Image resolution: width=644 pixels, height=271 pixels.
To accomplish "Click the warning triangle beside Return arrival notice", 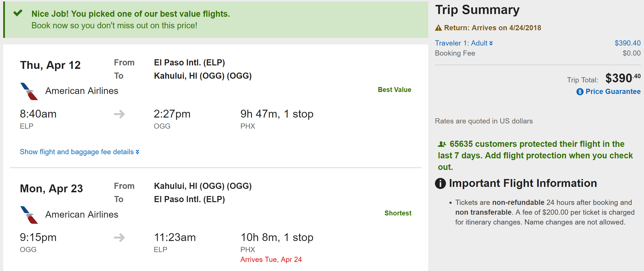I will (438, 28).
